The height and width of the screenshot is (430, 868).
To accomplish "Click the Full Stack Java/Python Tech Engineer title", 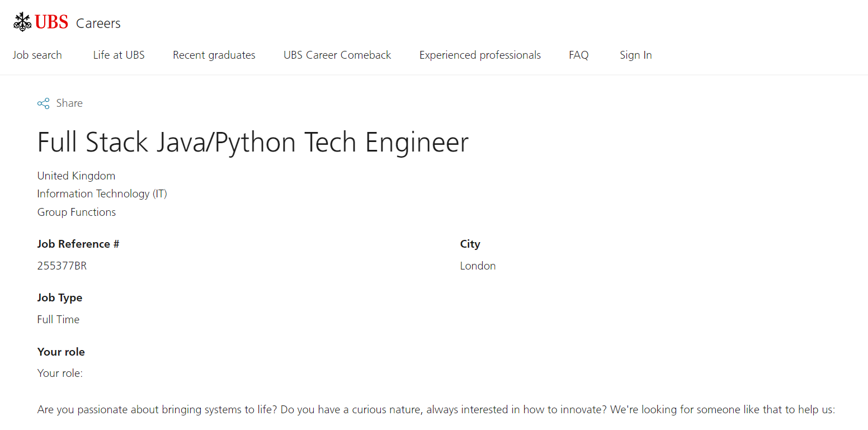I will (x=253, y=143).
